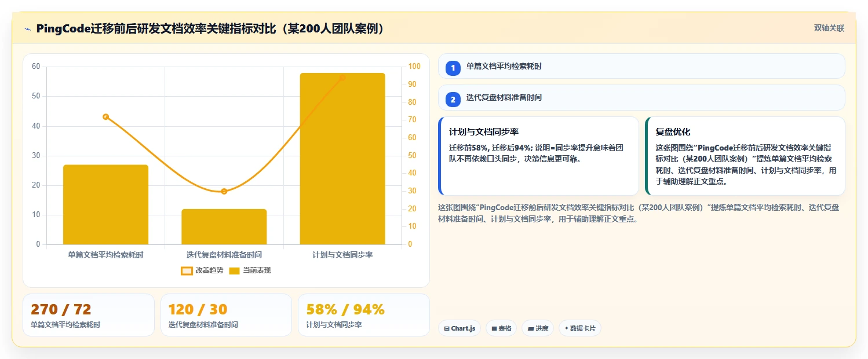Click the 双轴关联 label in the header
The width and height of the screenshot is (868, 359).
point(829,28)
